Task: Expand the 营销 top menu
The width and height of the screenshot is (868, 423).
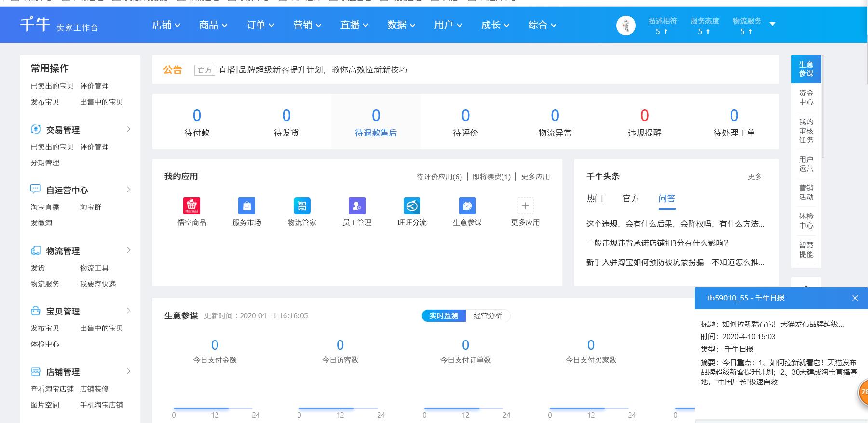Action: pyautogui.click(x=307, y=25)
